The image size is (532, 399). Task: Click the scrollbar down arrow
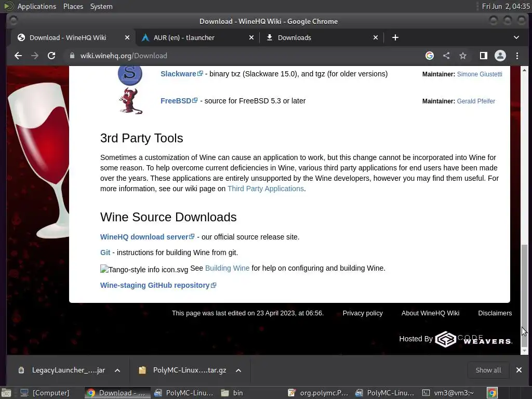click(x=525, y=351)
